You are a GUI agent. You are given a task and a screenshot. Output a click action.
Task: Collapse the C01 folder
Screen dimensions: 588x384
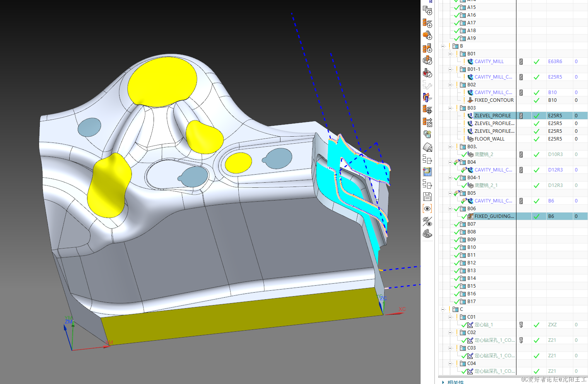(450, 317)
